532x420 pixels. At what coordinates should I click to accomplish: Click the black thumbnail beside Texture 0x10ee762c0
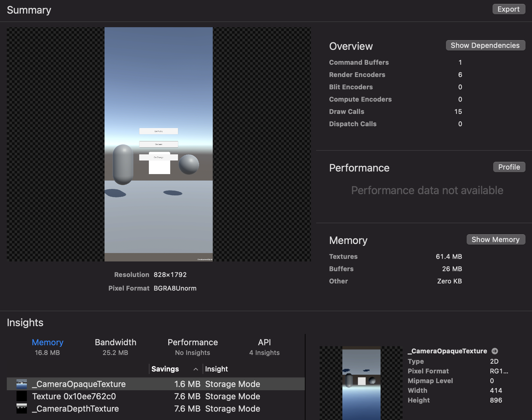click(22, 396)
